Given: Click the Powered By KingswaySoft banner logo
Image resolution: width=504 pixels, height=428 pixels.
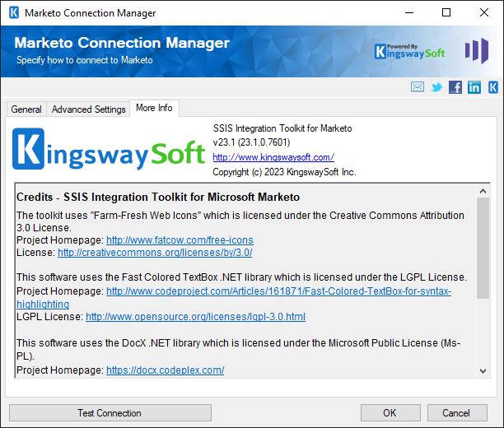Looking at the screenshot, I should coord(410,51).
